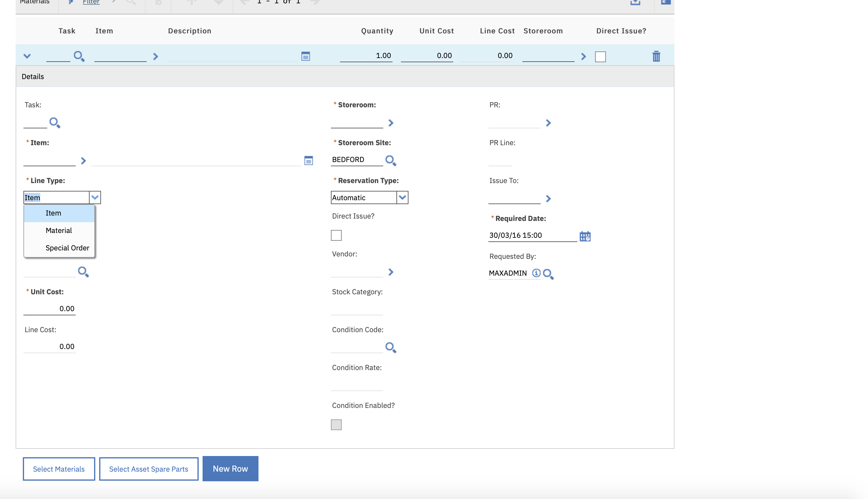Choose Special Order from the dropdown list
868x499 pixels.
click(x=67, y=248)
